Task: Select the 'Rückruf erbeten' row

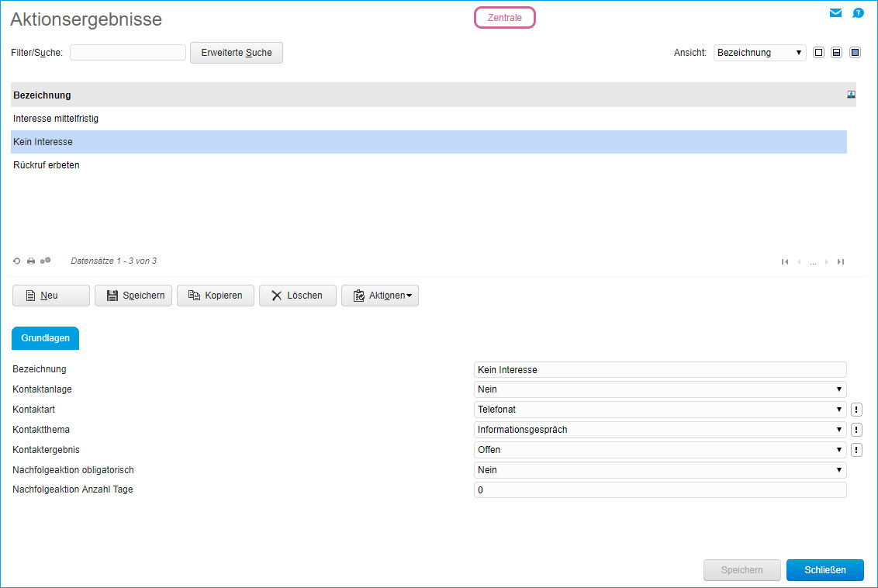Action: (47, 165)
